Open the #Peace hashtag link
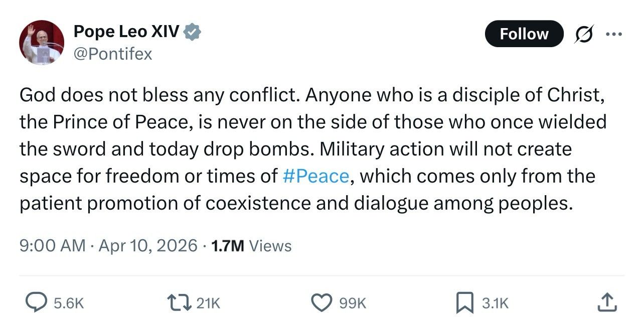 [315, 176]
